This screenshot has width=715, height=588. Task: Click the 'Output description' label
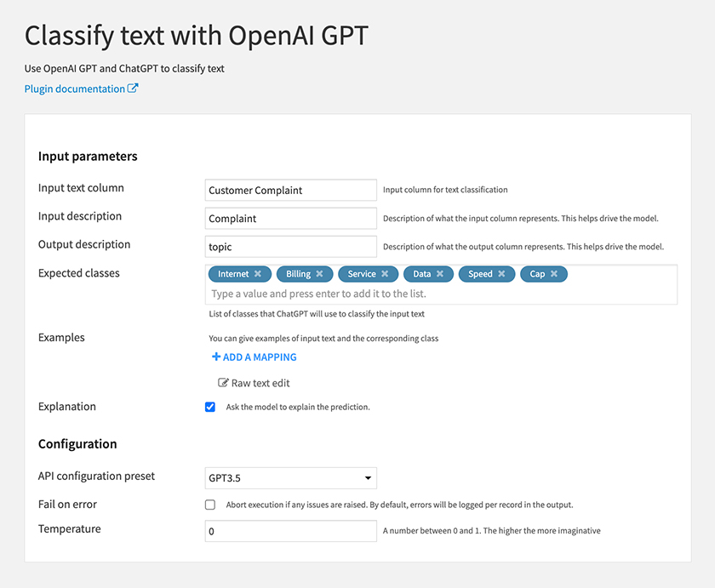coord(84,245)
